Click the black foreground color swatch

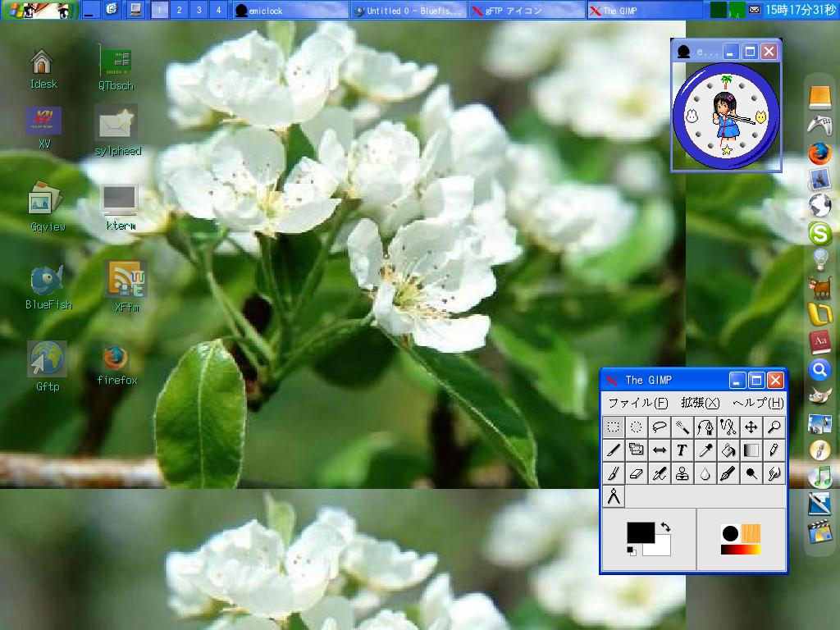(x=639, y=532)
